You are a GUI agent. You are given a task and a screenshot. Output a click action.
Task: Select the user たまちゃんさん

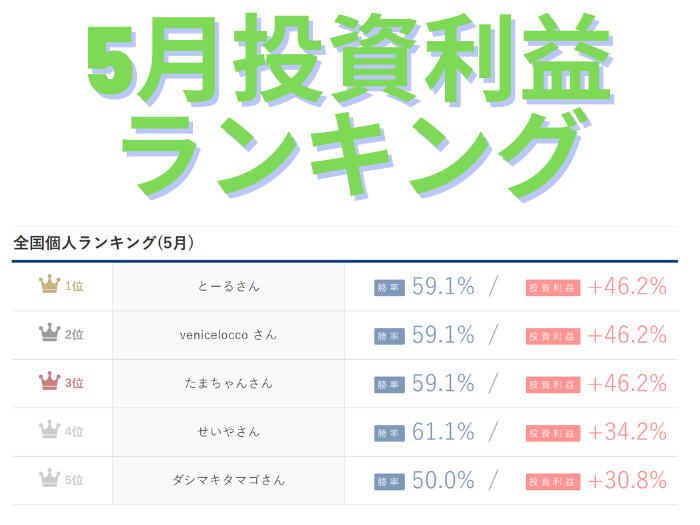(229, 383)
